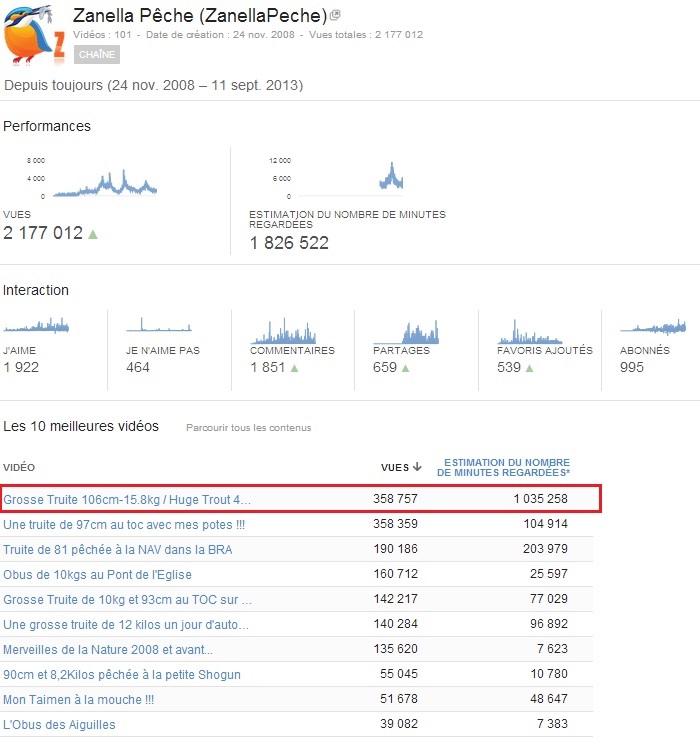Click the Je n'aime pas count 464
The height and width of the screenshot is (743, 700).
point(138,368)
